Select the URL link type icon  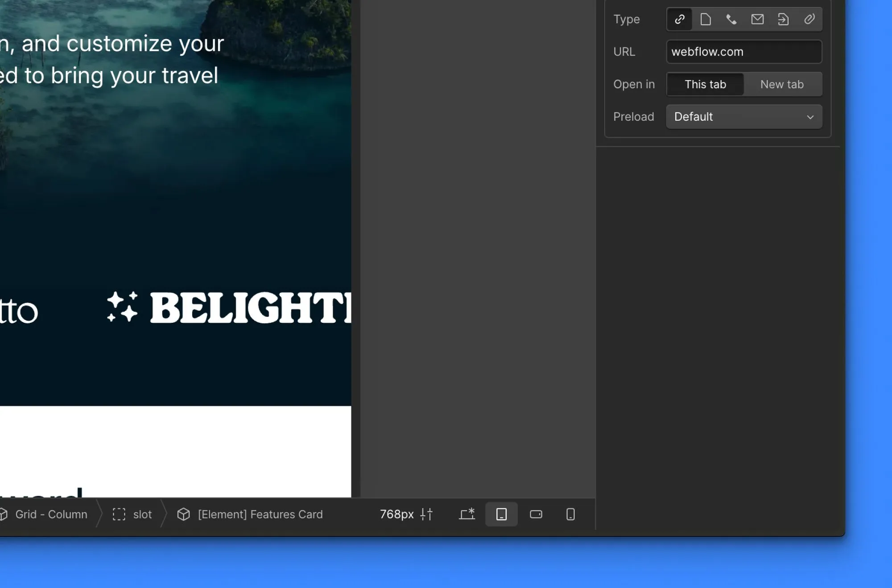click(679, 19)
